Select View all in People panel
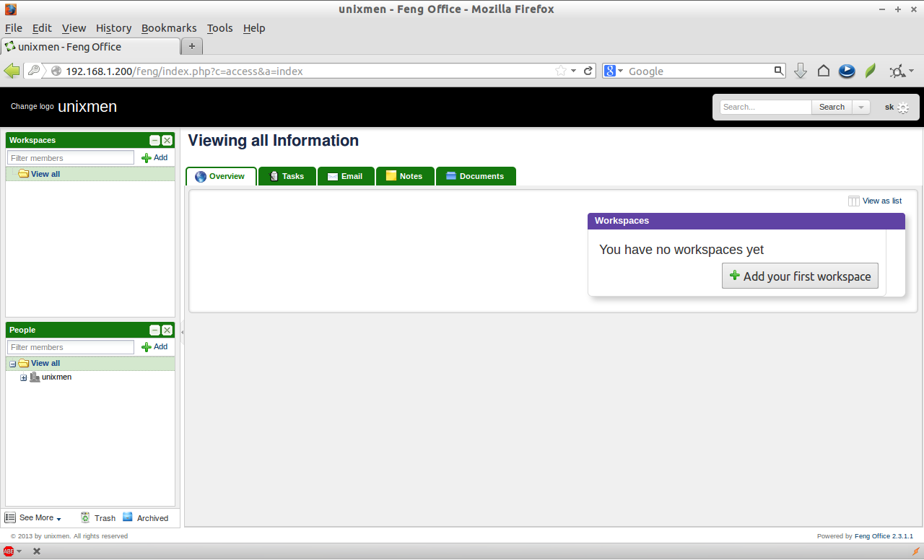This screenshot has width=924, height=560. tap(45, 363)
